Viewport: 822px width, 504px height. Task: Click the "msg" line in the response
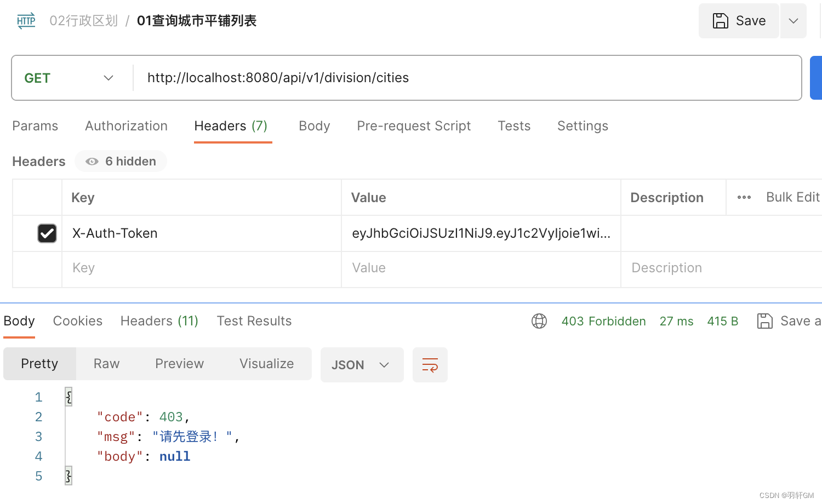(x=168, y=437)
